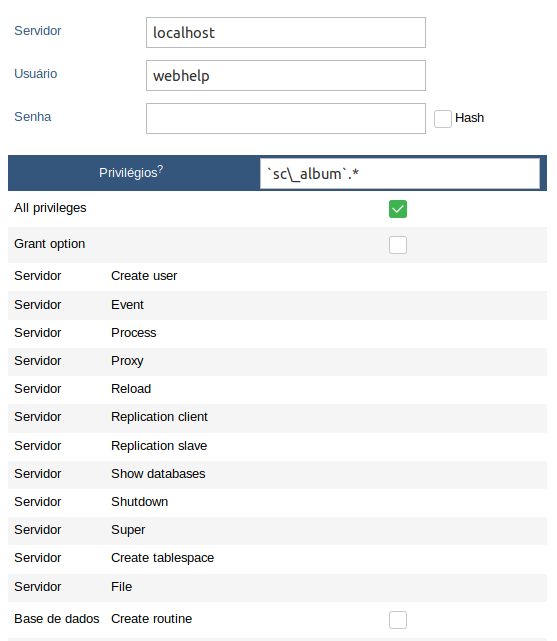Click the Usuário label link
The height and width of the screenshot is (641, 557).
pos(36,74)
